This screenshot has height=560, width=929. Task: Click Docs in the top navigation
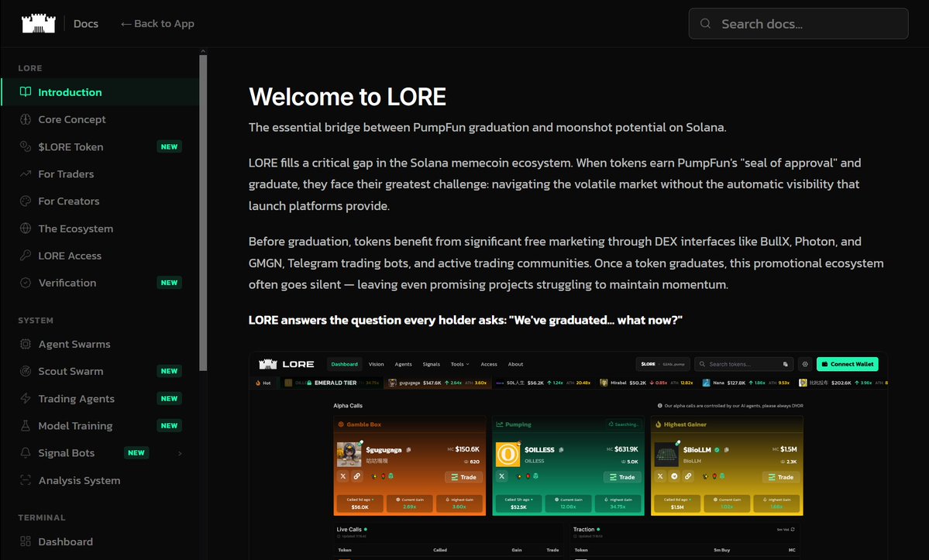[x=85, y=23]
